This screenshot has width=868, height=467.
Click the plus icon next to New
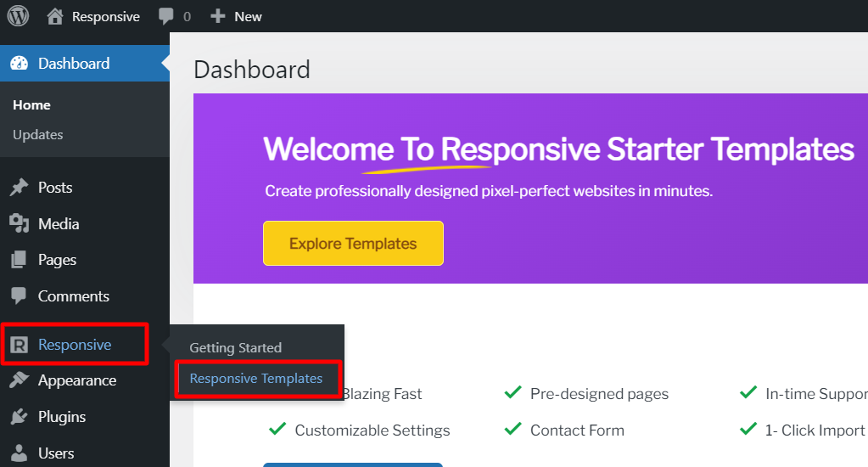(x=217, y=16)
